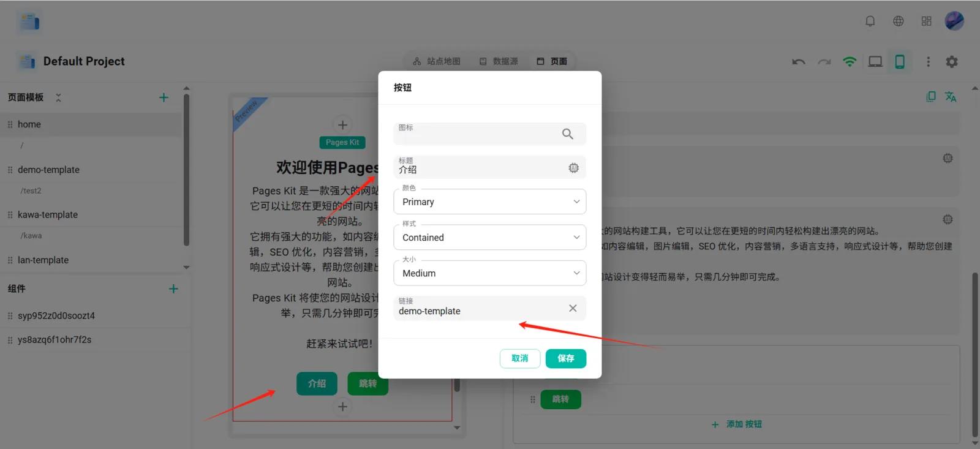Click the green wifi connection icon

click(850, 62)
